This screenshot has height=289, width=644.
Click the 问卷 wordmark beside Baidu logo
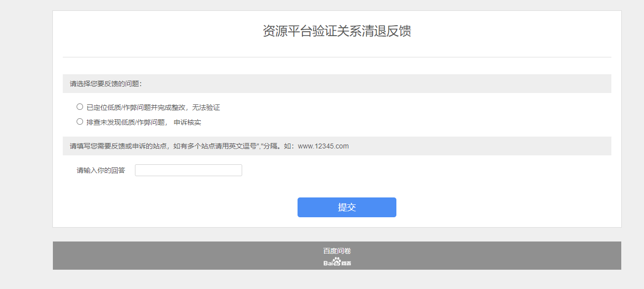[x=346, y=263]
